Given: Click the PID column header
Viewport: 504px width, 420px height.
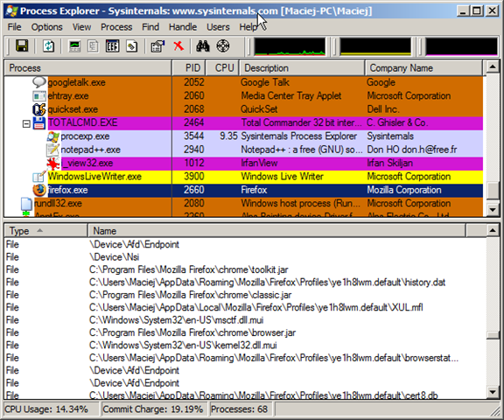Looking at the screenshot, I should click(x=189, y=67).
